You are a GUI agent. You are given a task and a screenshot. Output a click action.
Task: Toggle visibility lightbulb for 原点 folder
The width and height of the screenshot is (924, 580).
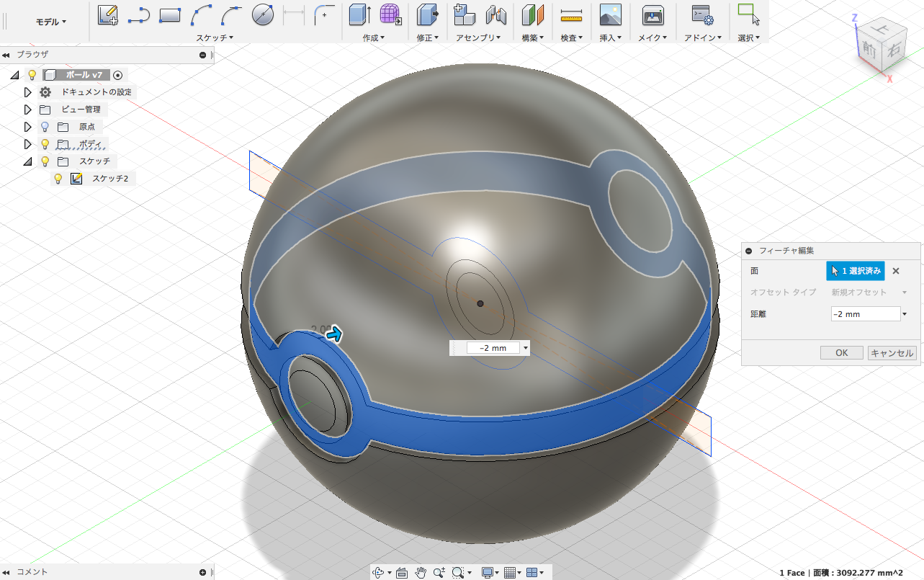[x=45, y=127]
